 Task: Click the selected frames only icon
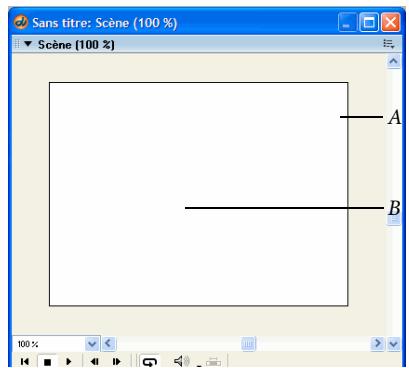pyautogui.click(x=213, y=362)
